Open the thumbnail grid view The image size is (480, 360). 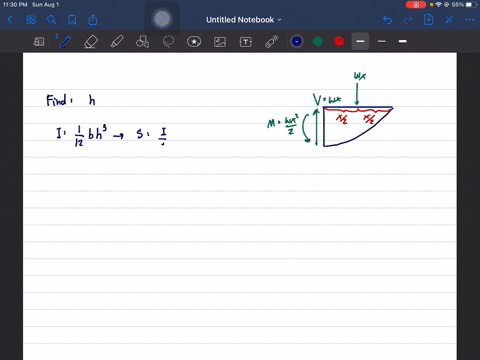point(31,20)
